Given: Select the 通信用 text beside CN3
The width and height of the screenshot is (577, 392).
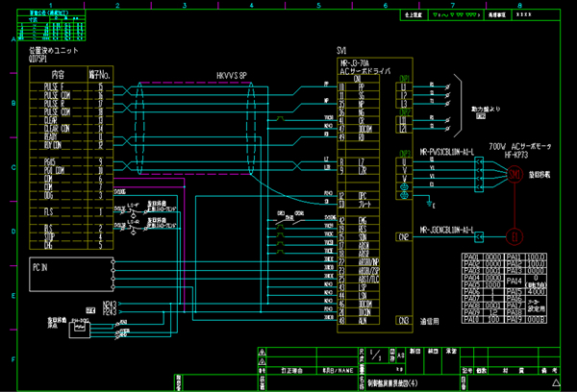Looking at the screenshot, I should click(x=430, y=322).
